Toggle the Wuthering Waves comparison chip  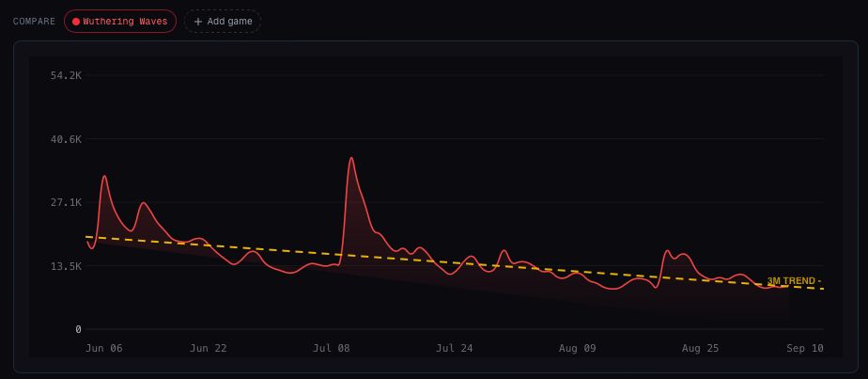120,22
